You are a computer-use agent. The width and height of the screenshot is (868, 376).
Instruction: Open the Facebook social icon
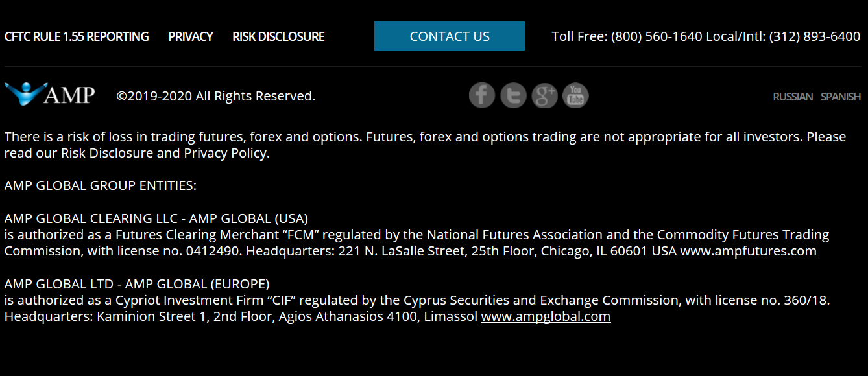[x=482, y=96]
